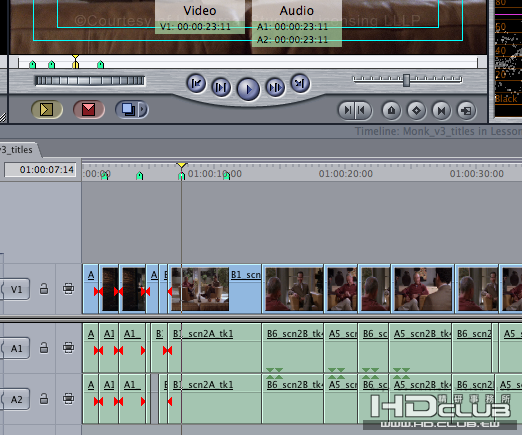This screenshot has width=522, height=435.
Task: Select first B6_scn2B_tk audio clip on A2
Action: [x=293, y=399]
